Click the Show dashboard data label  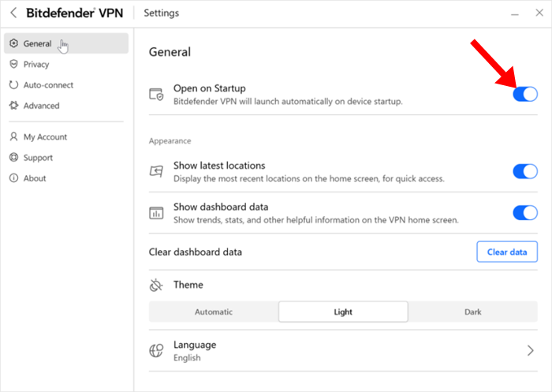pyautogui.click(x=221, y=207)
